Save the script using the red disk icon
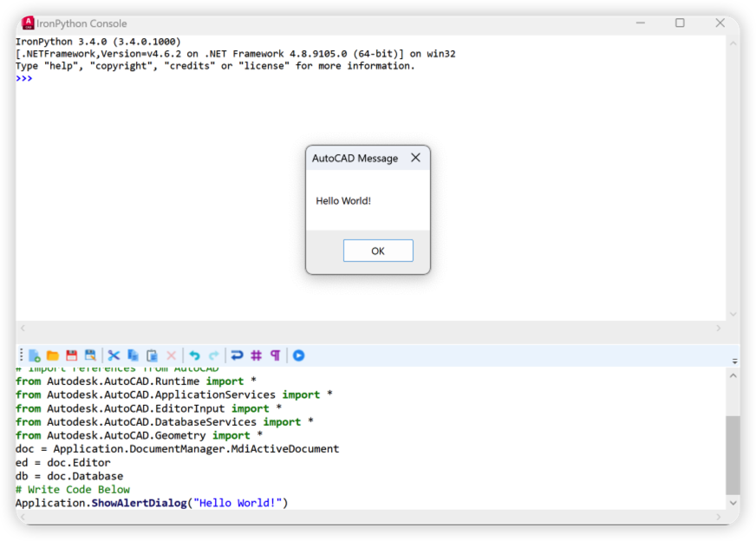 tap(72, 355)
